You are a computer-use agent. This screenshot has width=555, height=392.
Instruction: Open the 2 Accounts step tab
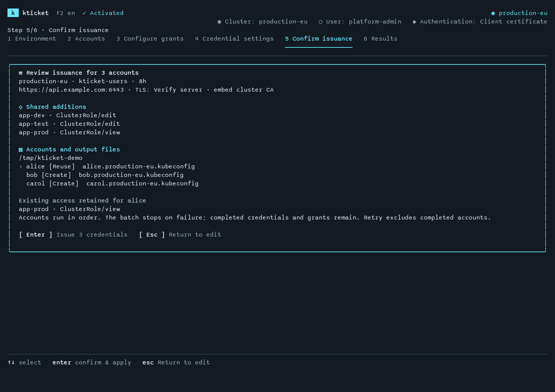tap(86, 39)
